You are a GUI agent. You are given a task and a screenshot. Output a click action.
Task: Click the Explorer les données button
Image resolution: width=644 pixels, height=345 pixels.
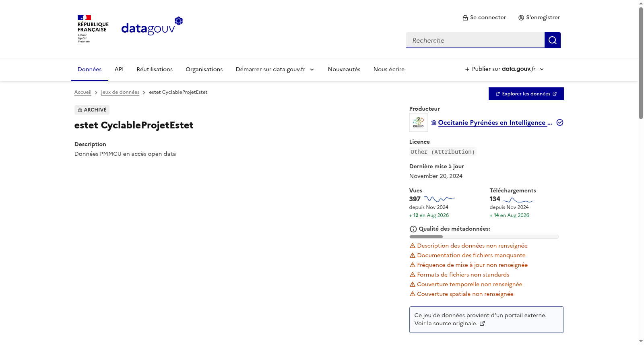[526, 94]
